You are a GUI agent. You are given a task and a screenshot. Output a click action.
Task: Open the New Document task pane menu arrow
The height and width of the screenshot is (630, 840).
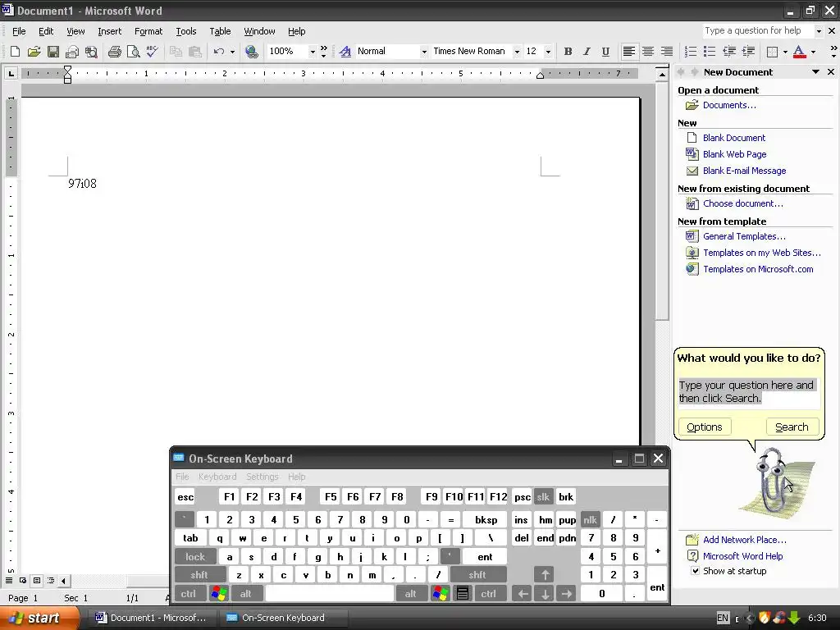click(x=815, y=72)
